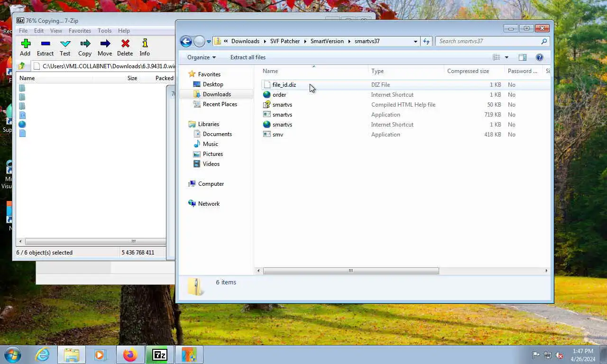Select Music library
This screenshot has width=607, height=364.
pos(211,144)
